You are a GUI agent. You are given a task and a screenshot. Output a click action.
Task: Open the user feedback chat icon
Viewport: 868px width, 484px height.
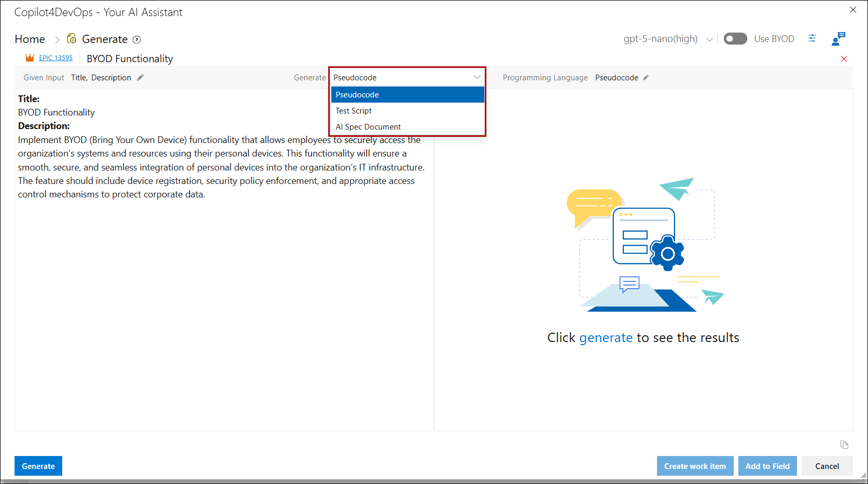click(838, 39)
